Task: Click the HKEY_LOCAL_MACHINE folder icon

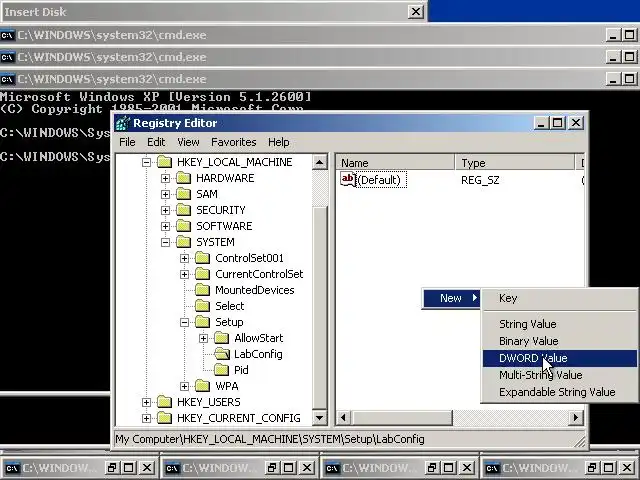Action: click(x=164, y=162)
